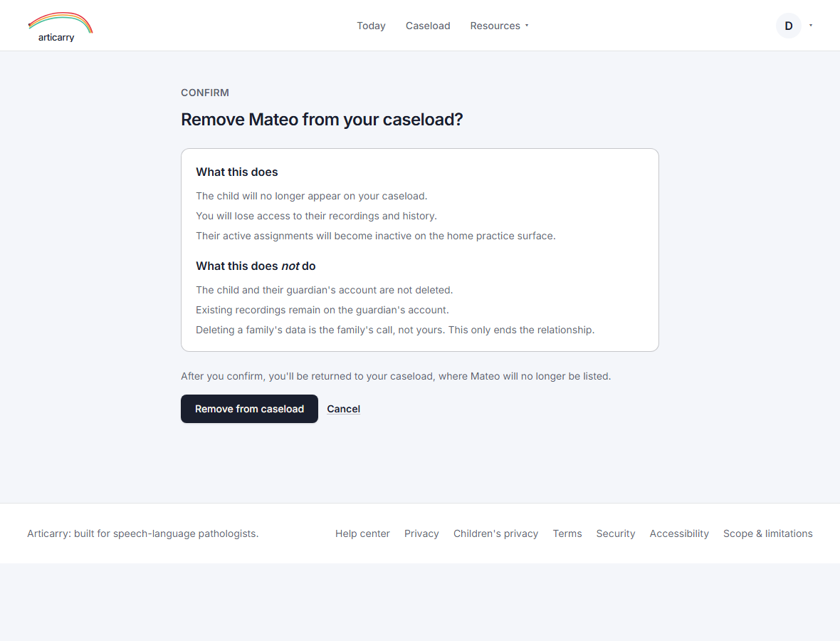Visit the Security page link
This screenshot has height=641, width=840.
tap(616, 533)
